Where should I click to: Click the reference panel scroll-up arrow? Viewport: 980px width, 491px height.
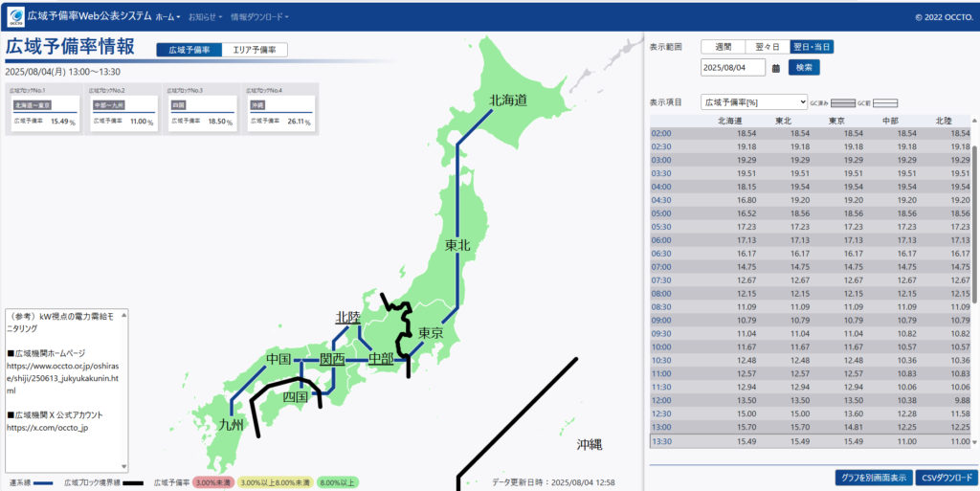(x=123, y=314)
